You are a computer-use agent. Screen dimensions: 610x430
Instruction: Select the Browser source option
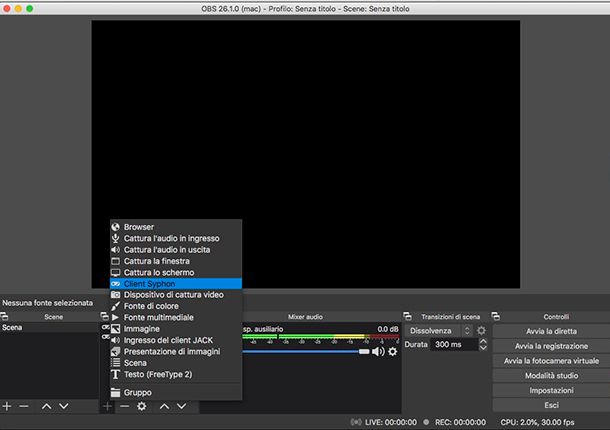pyautogui.click(x=176, y=227)
